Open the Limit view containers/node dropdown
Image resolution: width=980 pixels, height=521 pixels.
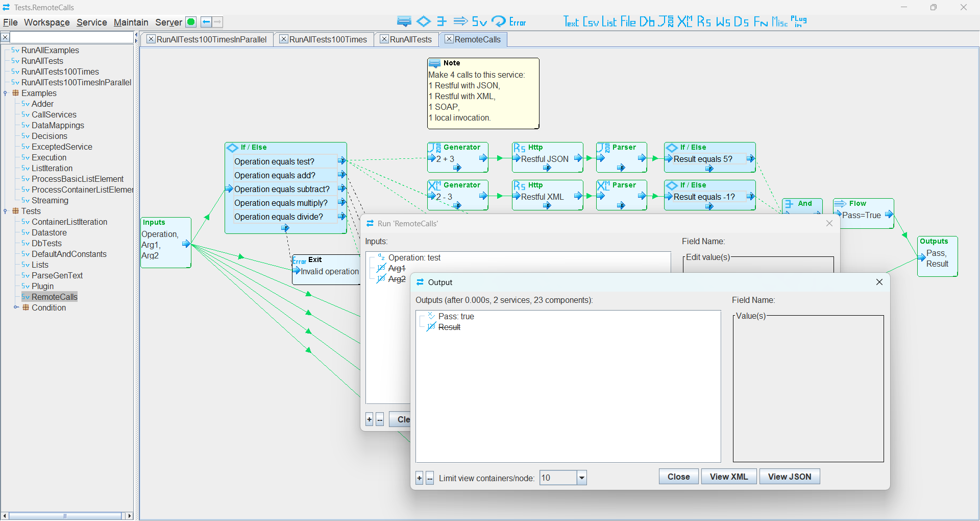click(581, 478)
